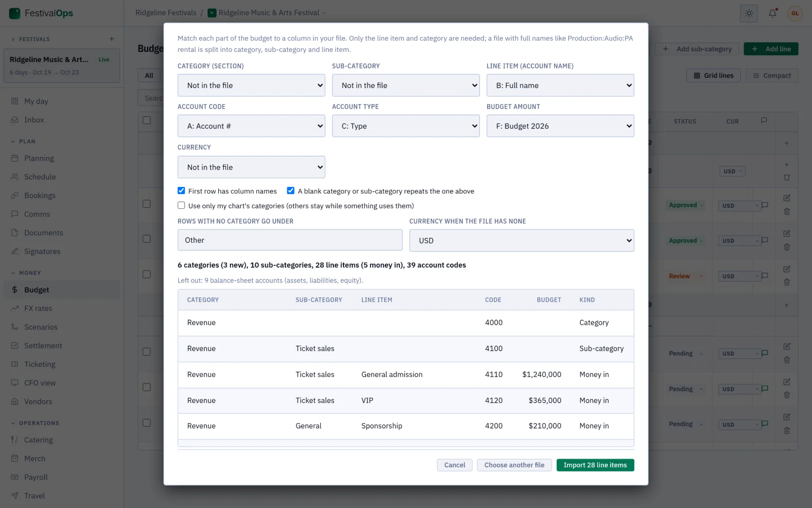
Task: Open the GL user avatar menu
Action: [795, 13]
